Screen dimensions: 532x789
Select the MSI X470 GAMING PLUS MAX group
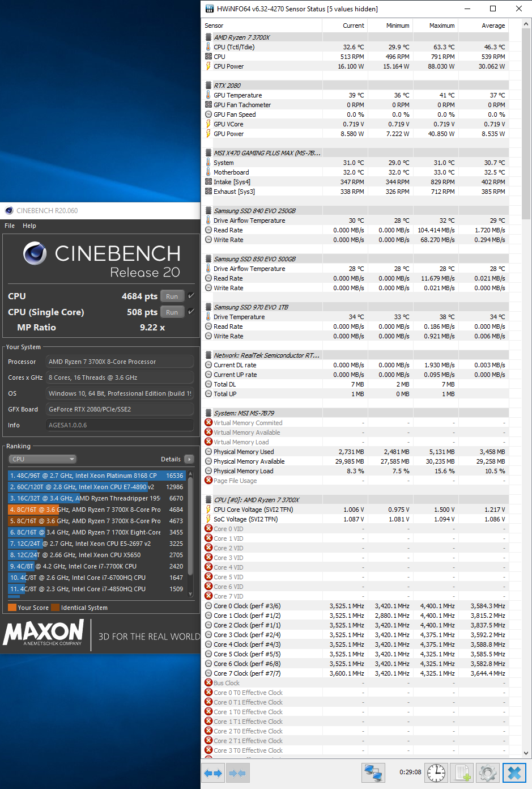356,153
